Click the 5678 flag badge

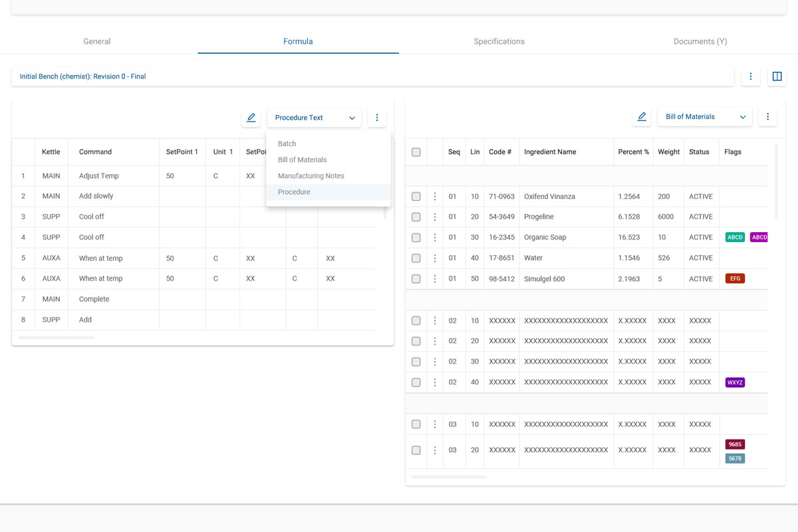coord(735,458)
